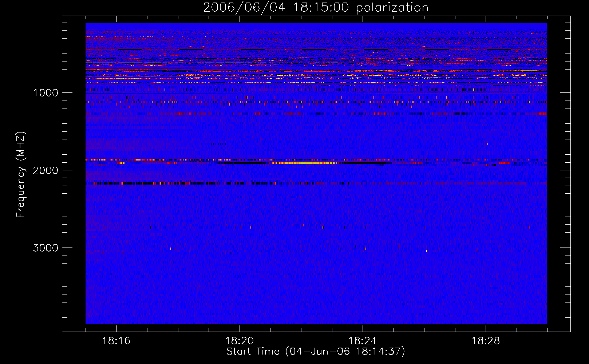Click the 1000 frequency tick label
Image resolution: width=589 pixels, height=364 pixels.
(46, 93)
